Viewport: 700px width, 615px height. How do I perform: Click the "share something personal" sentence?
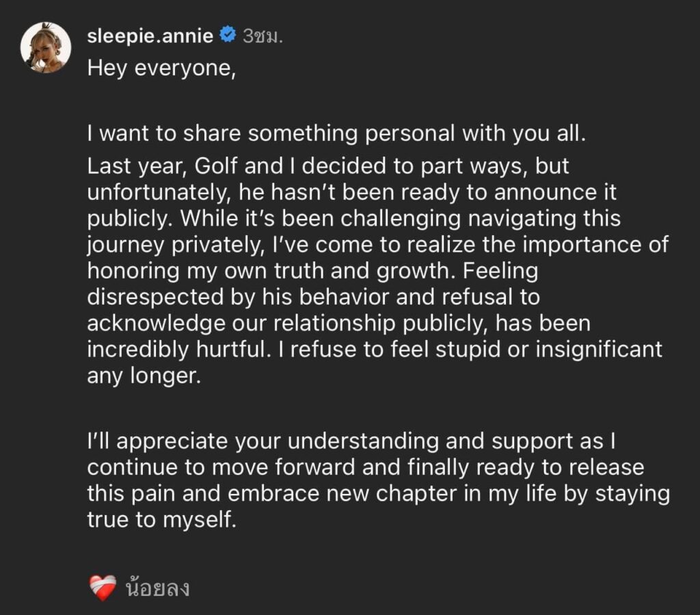pos(336,133)
